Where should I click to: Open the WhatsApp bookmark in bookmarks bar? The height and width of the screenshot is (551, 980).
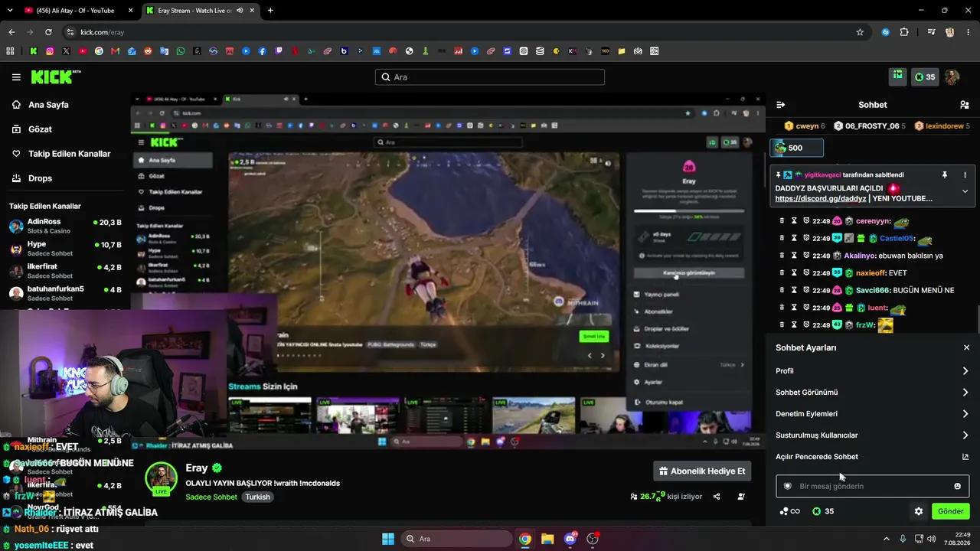181,51
